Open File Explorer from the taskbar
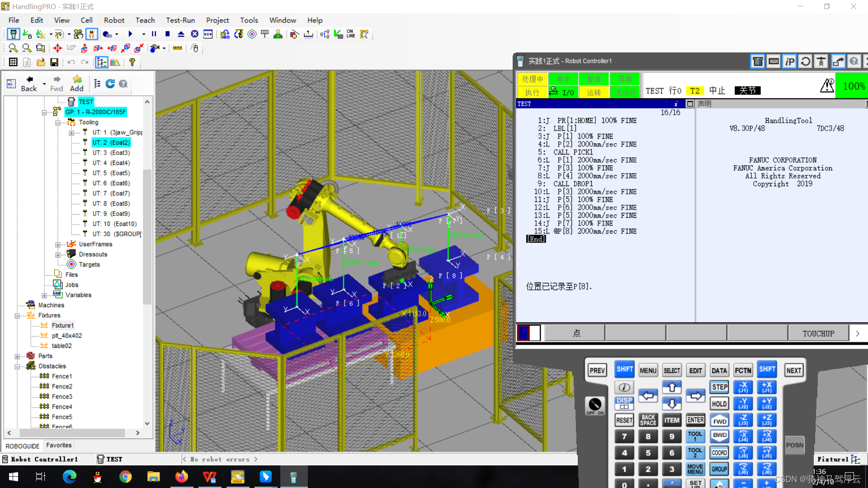Viewport: 868px width, 488px height. click(x=154, y=477)
